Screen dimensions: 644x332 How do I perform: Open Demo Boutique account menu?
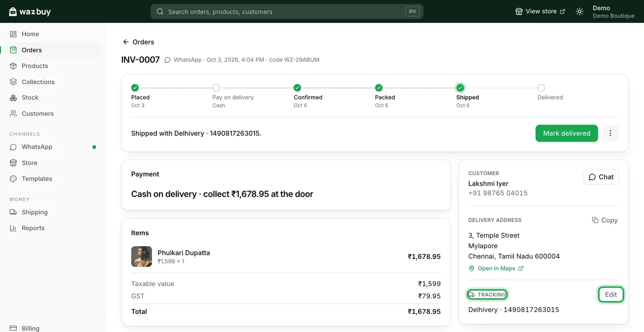pyautogui.click(x=613, y=12)
